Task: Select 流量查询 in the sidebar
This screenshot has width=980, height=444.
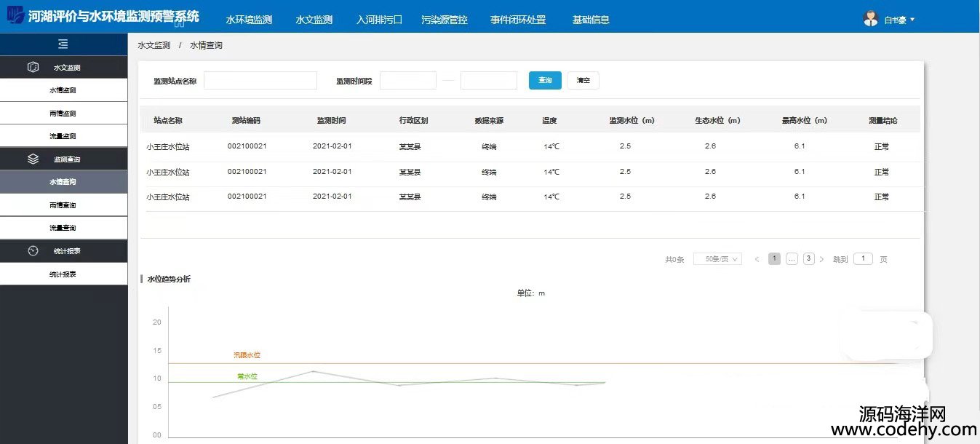Action: point(63,228)
